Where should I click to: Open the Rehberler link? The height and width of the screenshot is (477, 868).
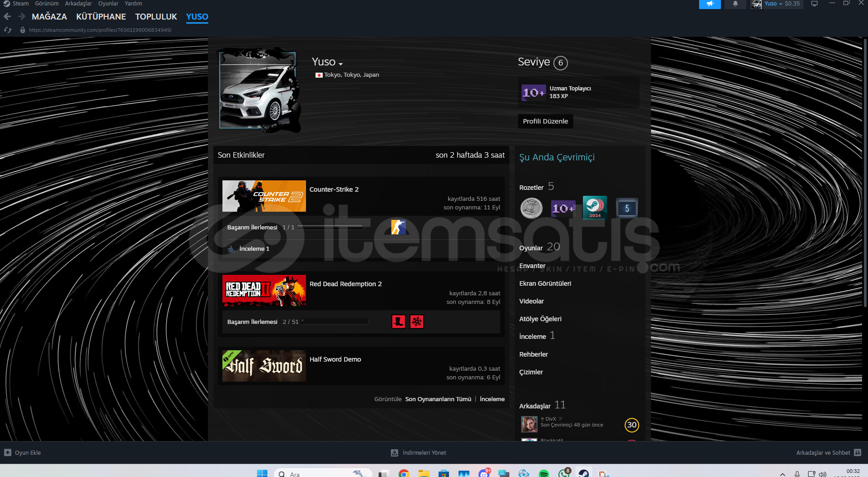pyautogui.click(x=533, y=354)
